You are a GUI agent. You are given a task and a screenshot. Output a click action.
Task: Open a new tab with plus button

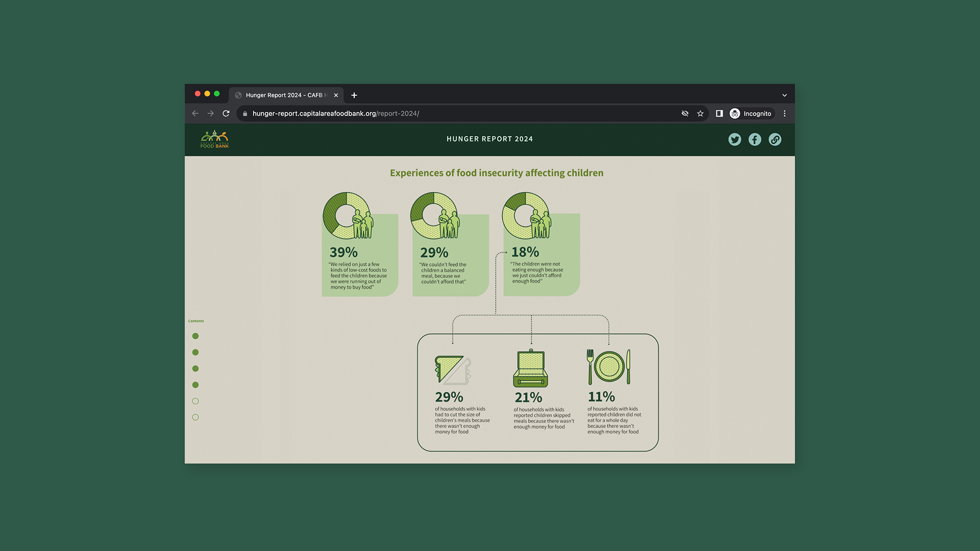click(354, 95)
